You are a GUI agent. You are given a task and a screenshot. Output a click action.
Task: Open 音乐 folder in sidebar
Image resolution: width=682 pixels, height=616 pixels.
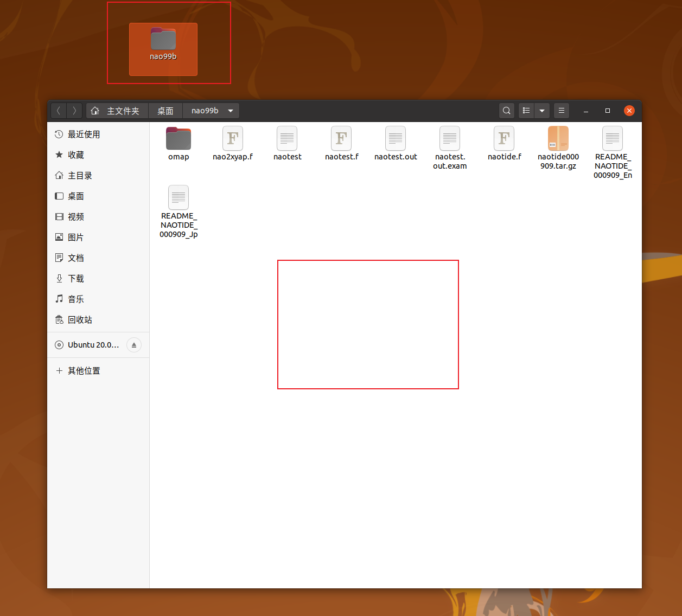[x=98, y=299]
